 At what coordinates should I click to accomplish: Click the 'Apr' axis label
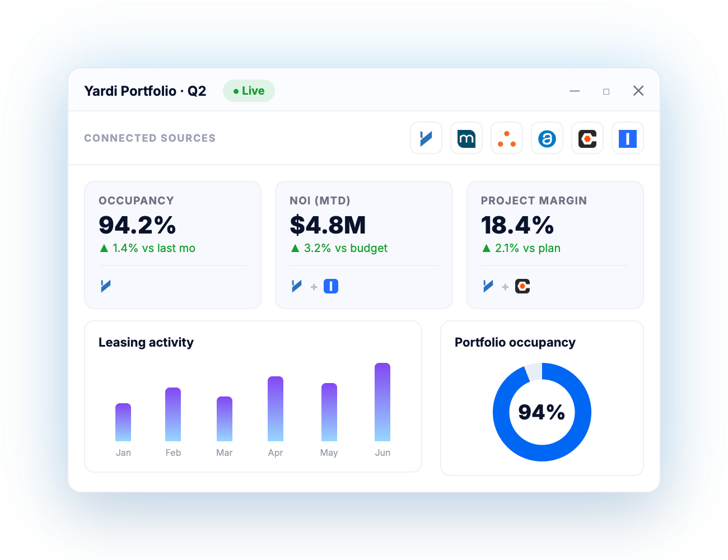tap(276, 452)
